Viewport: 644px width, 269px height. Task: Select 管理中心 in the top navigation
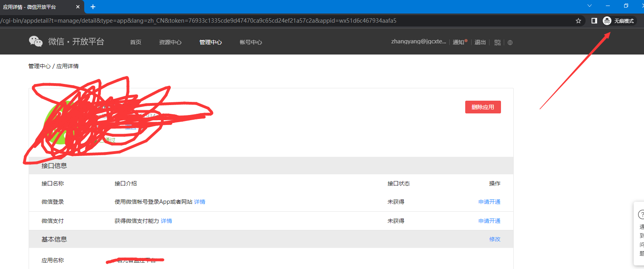211,42
